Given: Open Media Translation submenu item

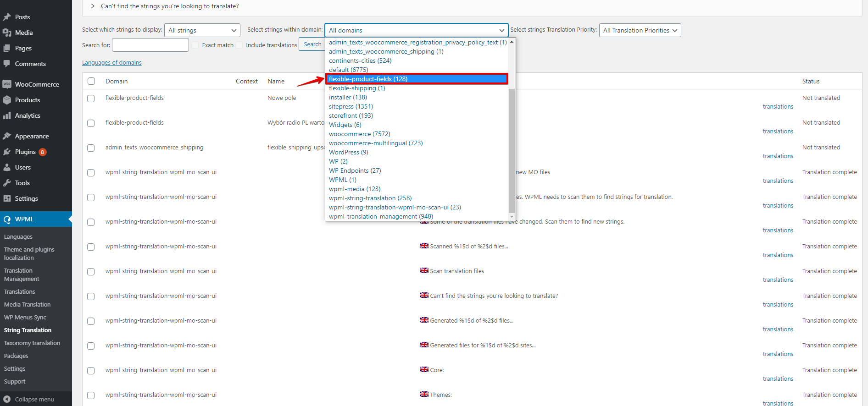Looking at the screenshot, I should coord(27,304).
